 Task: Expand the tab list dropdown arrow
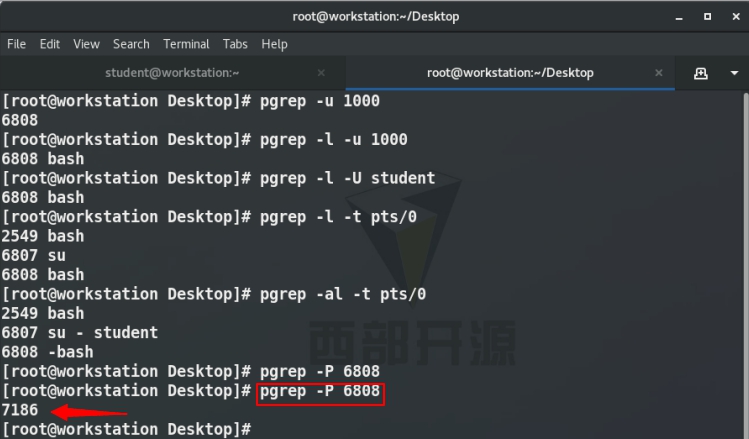(734, 73)
